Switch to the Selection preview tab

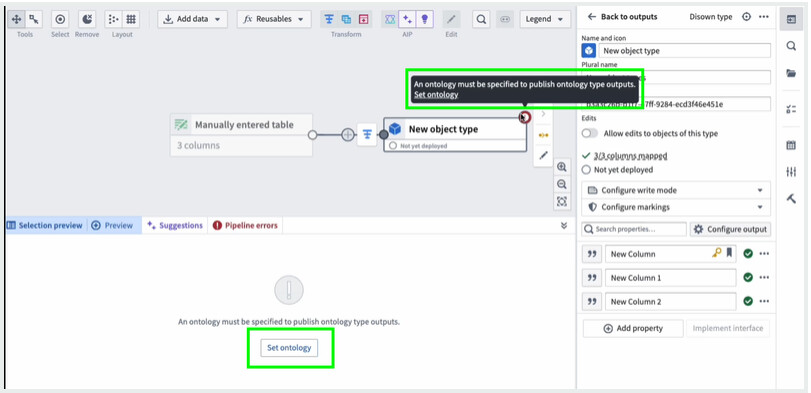44,225
